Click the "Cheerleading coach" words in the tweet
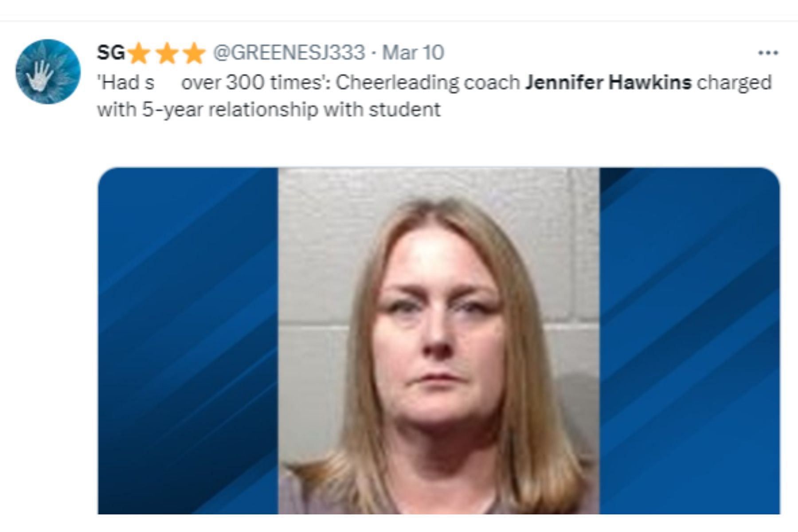This screenshot has height=532, width=798. [428, 83]
